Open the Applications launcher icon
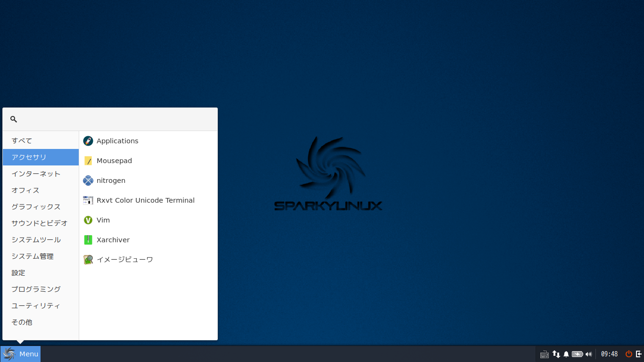This screenshot has width=644, height=362. pyautogui.click(x=88, y=141)
